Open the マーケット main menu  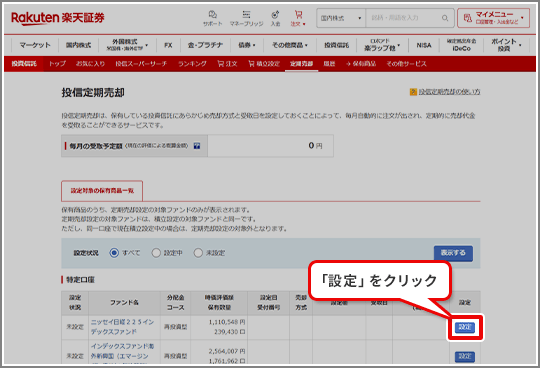35,45
